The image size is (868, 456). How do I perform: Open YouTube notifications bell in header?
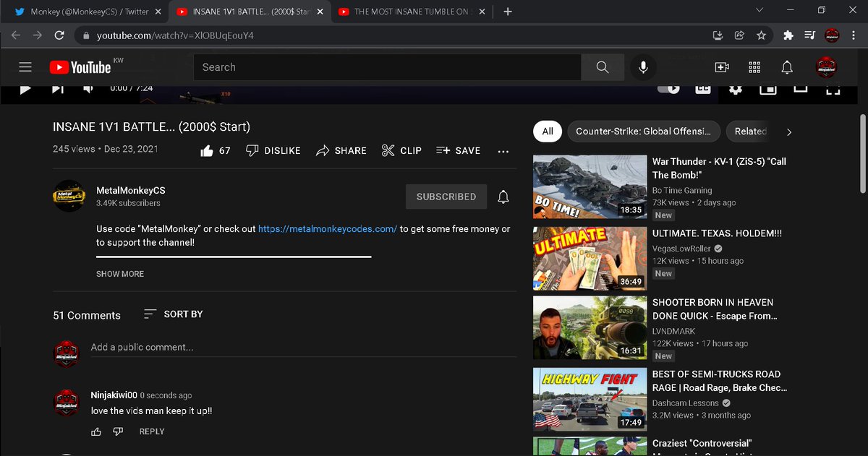point(787,67)
